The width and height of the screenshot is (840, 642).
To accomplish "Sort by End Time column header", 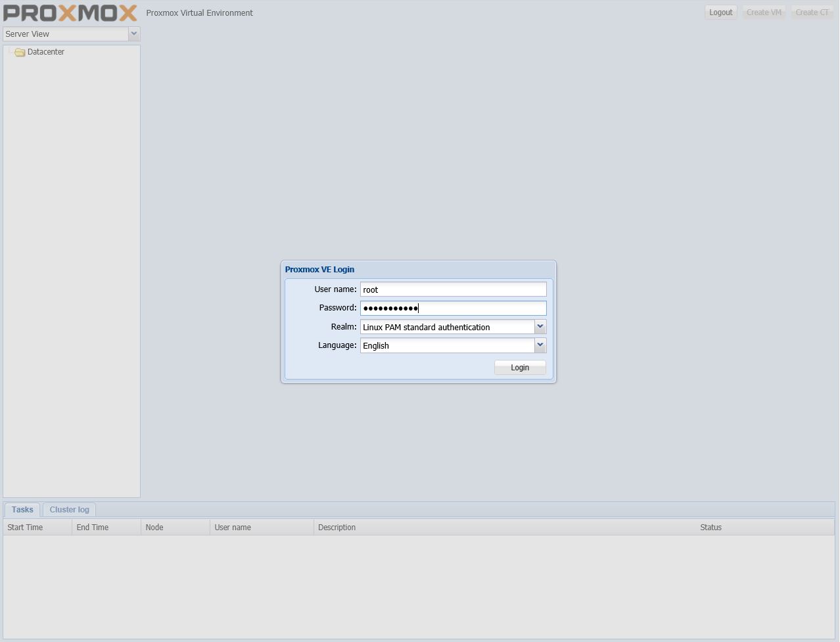I will (x=106, y=528).
